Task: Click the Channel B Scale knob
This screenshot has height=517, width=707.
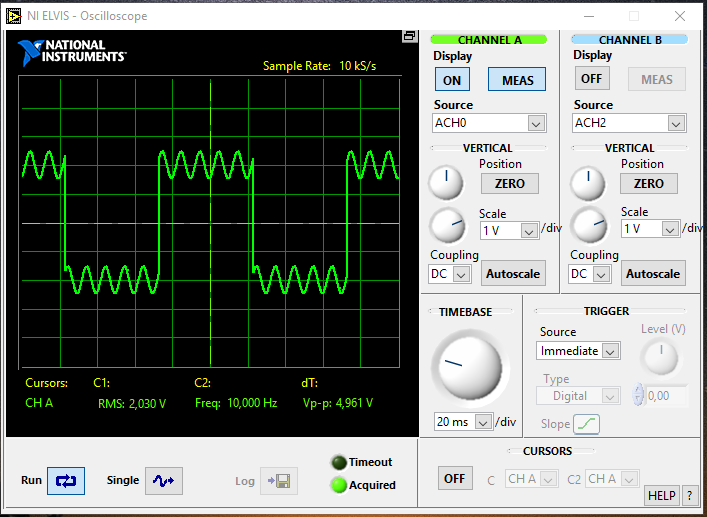Action: pyautogui.click(x=590, y=224)
